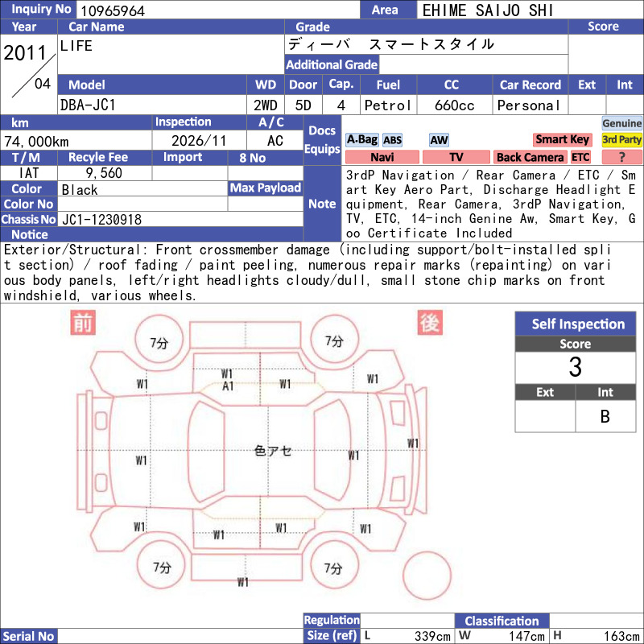
Task: Select the ETC equipment badge
Action: click(x=580, y=157)
